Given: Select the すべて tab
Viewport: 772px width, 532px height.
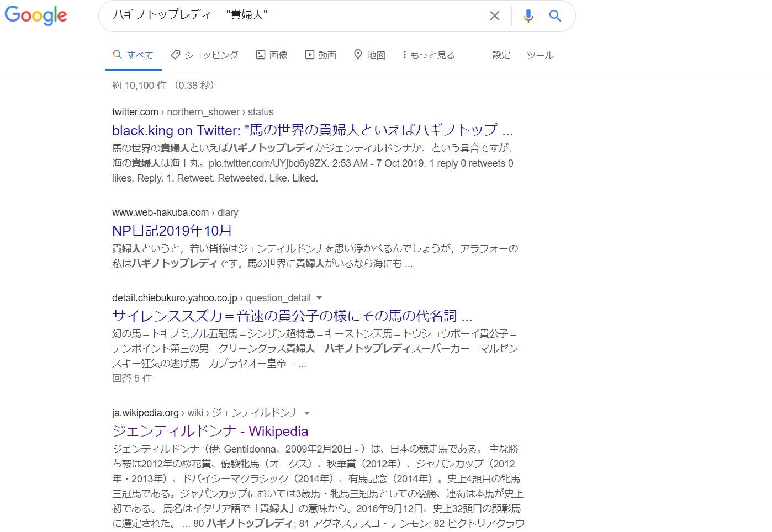Looking at the screenshot, I should click(x=133, y=55).
